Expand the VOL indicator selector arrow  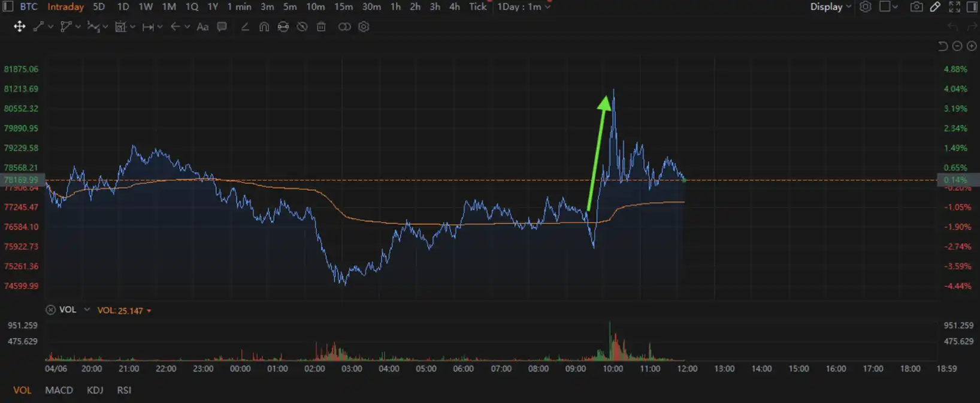tap(87, 309)
